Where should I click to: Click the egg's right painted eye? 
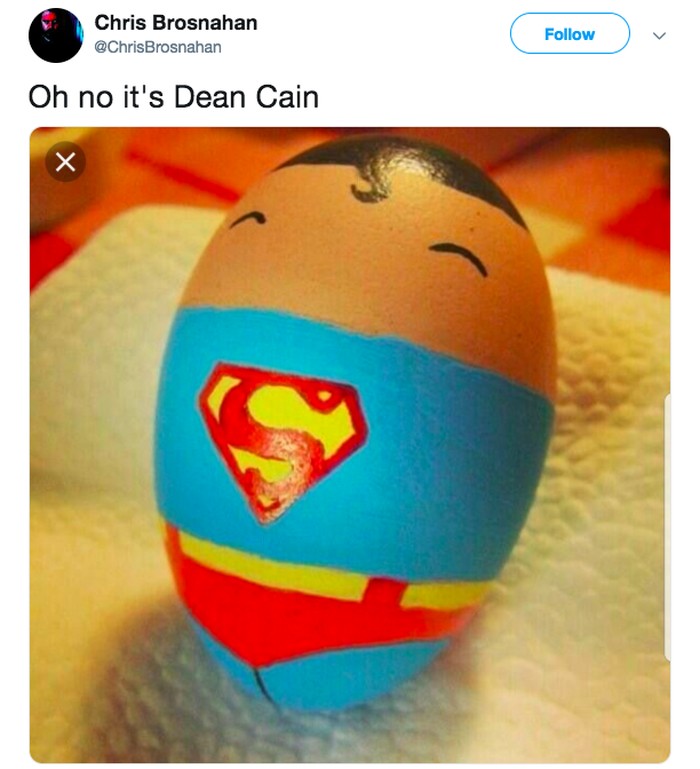coord(462,257)
